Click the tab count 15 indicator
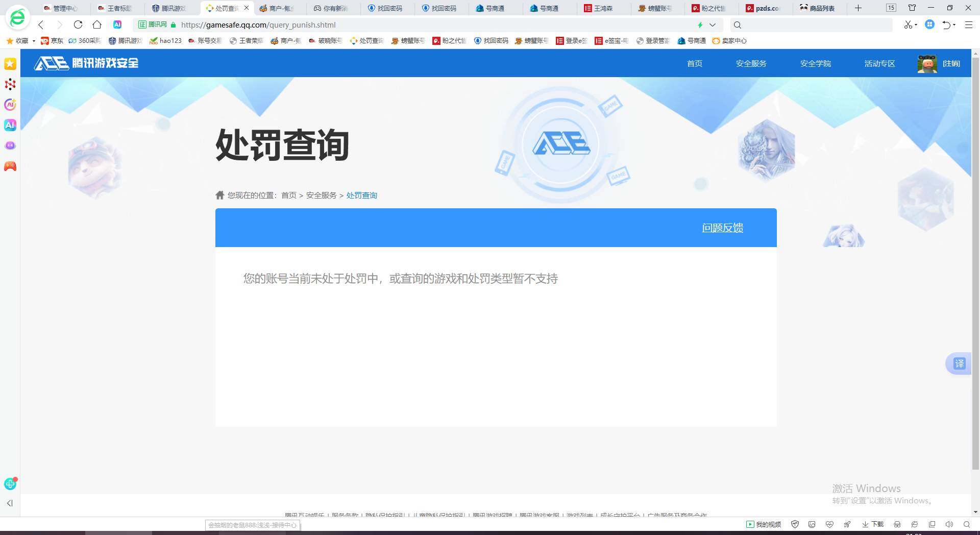The height and width of the screenshot is (535, 980). (x=891, y=8)
